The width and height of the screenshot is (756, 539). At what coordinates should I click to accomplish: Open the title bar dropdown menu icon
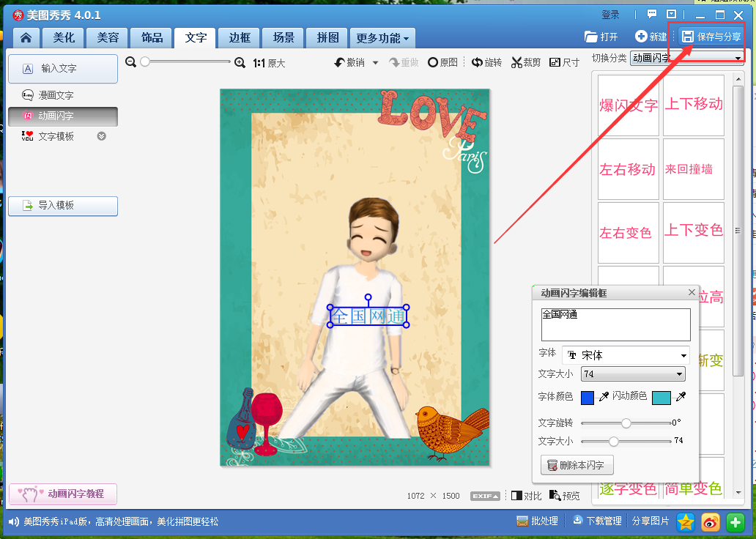(671, 15)
